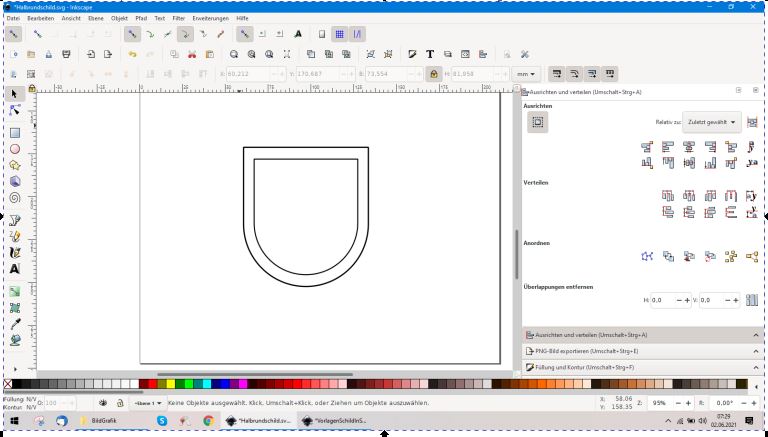Toggle grid snapping button
The image size is (768, 437).
(339, 34)
